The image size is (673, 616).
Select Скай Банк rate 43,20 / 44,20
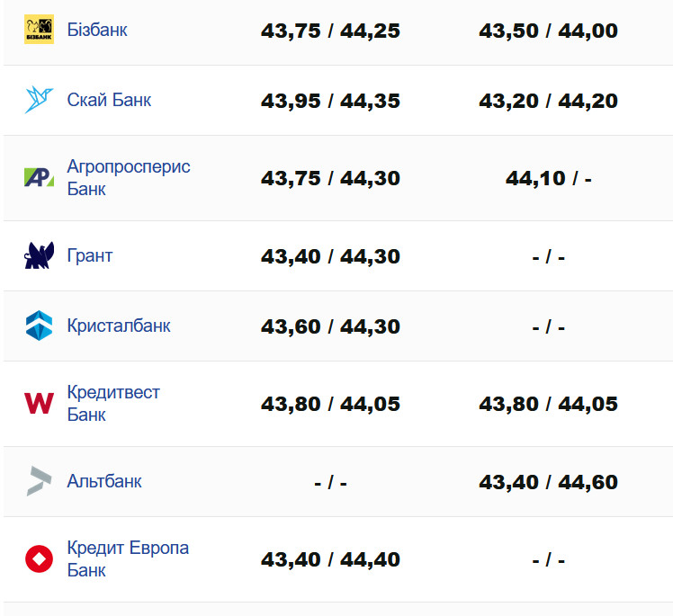(x=548, y=101)
